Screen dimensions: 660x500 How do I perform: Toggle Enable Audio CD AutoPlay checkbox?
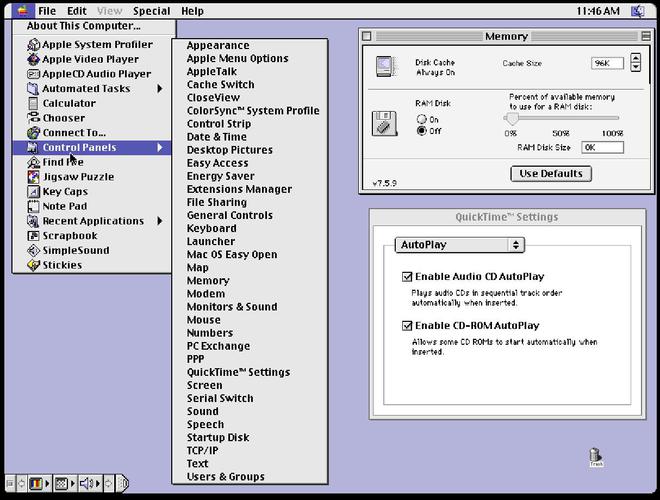407,277
